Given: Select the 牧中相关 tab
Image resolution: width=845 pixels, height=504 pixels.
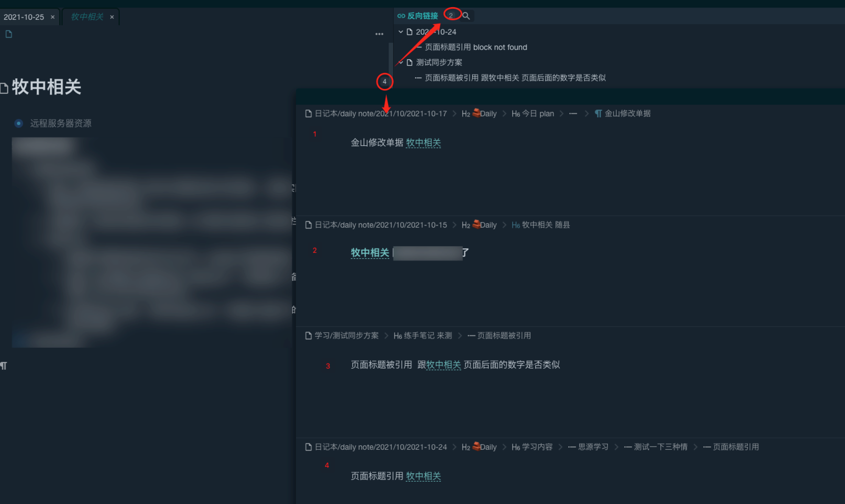Looking at the screenshot, I should pyautogui.click(x=87, y=17).
